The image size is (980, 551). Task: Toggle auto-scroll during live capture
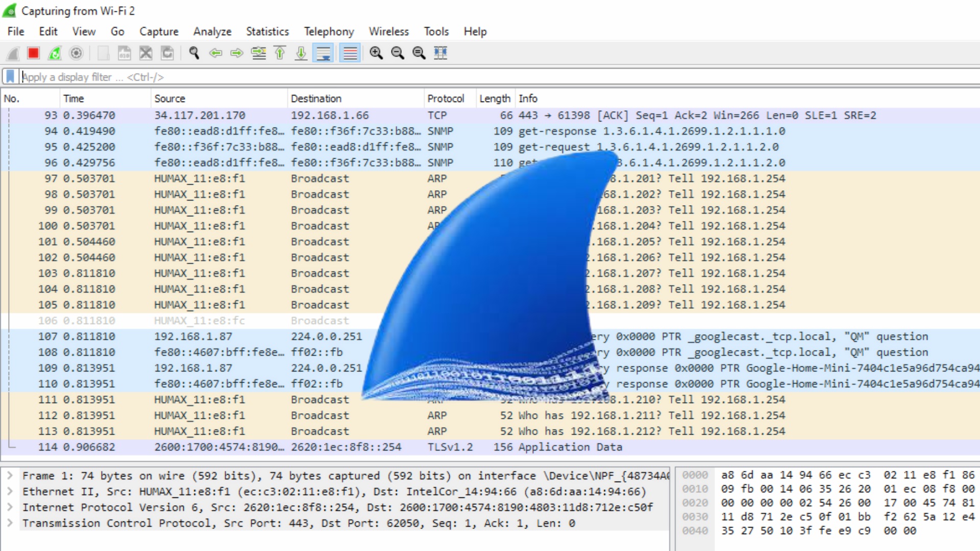(x=324, y=53)
